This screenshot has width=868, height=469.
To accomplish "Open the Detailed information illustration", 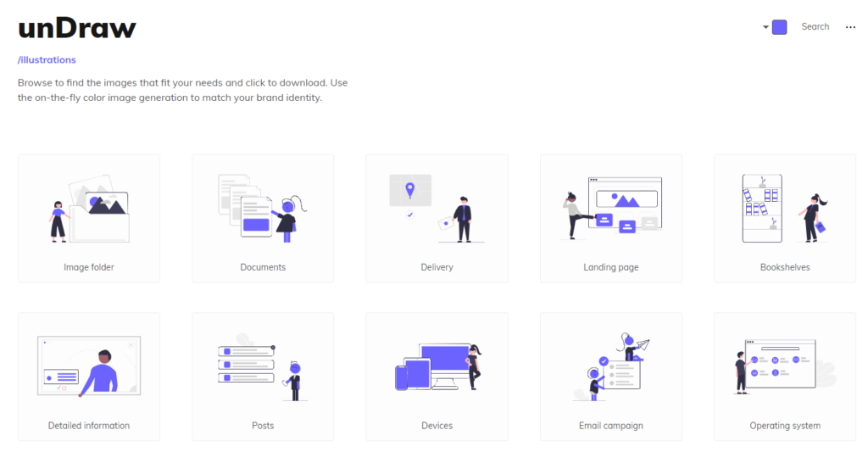I will 89,367.
